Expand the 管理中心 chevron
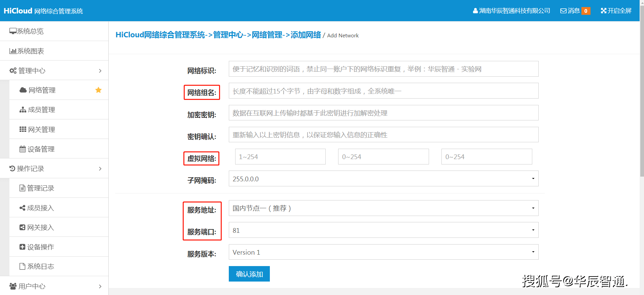Viewport: 644px width, 295px height. [100, 71]
